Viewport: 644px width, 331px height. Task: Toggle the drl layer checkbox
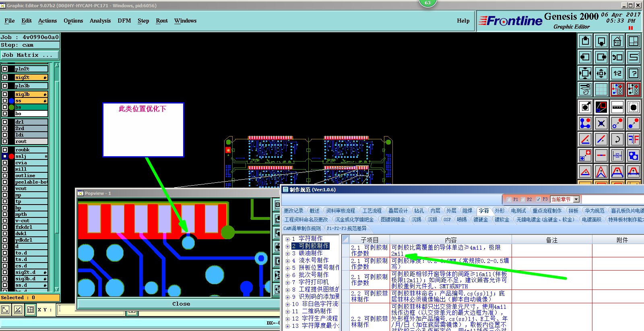point(5,122)
